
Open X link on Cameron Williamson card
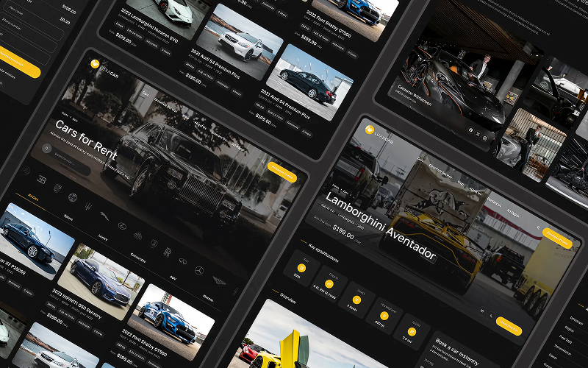[x=478, y=134]
